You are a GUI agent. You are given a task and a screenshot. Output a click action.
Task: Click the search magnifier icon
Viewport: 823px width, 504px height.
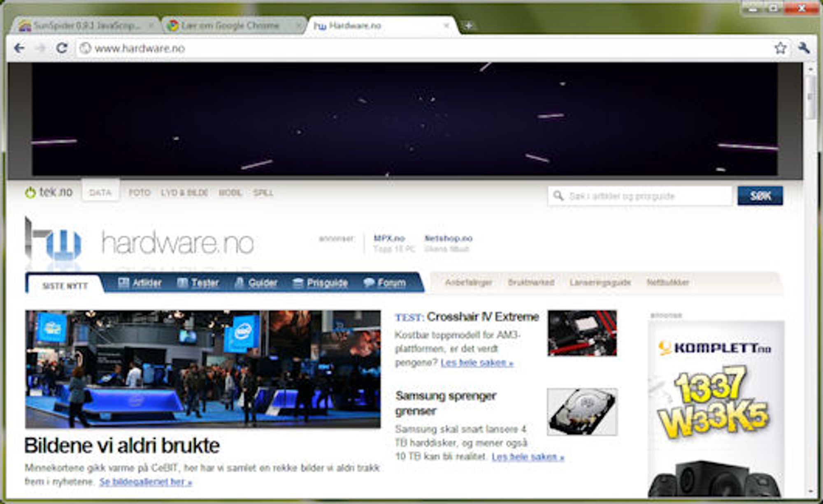[x=558, y=196]
